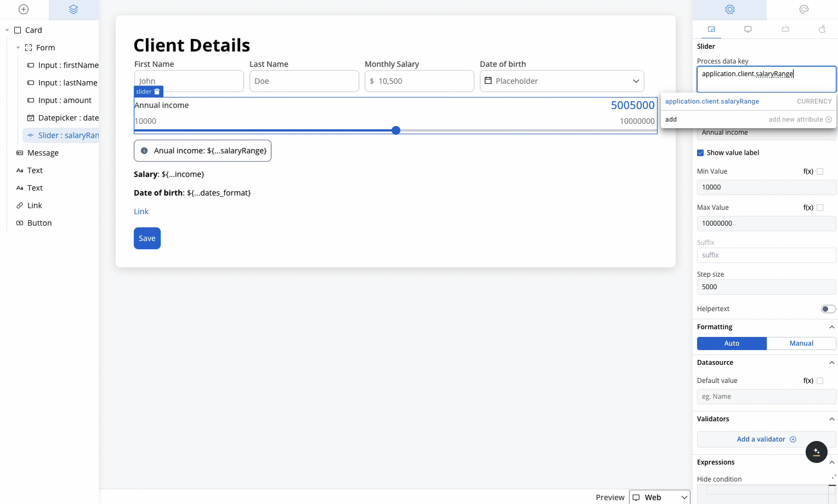Select the web monitor platform icon
Viewport: 838px width, 504px height.
pos(748,29)
